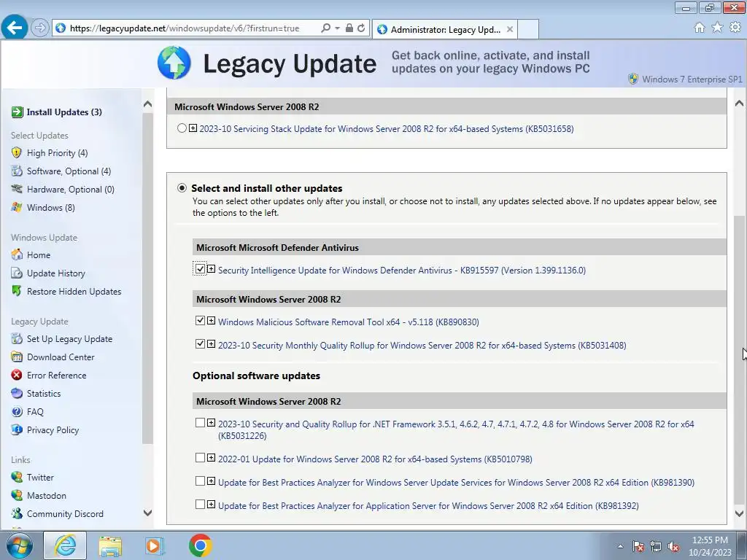Click the Home house icon in sidebar
The width and height of the screenshot is (747, 560).
click(x=17, y=254)
